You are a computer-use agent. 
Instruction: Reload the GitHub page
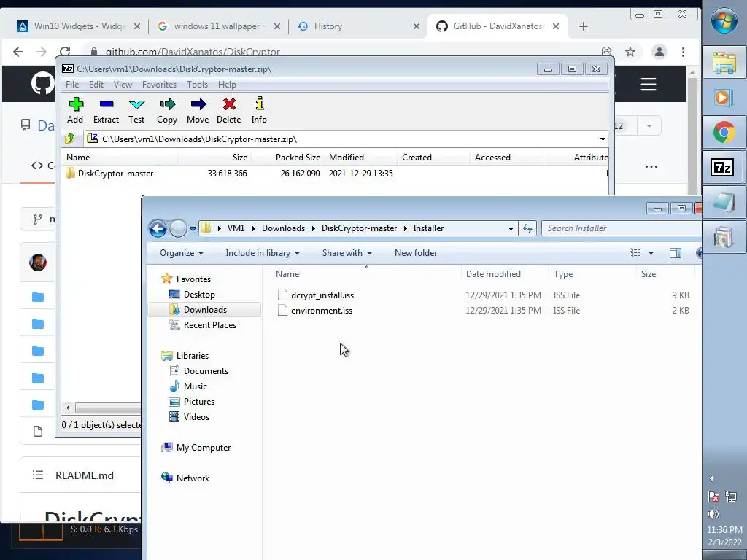[x=65, y=52]
